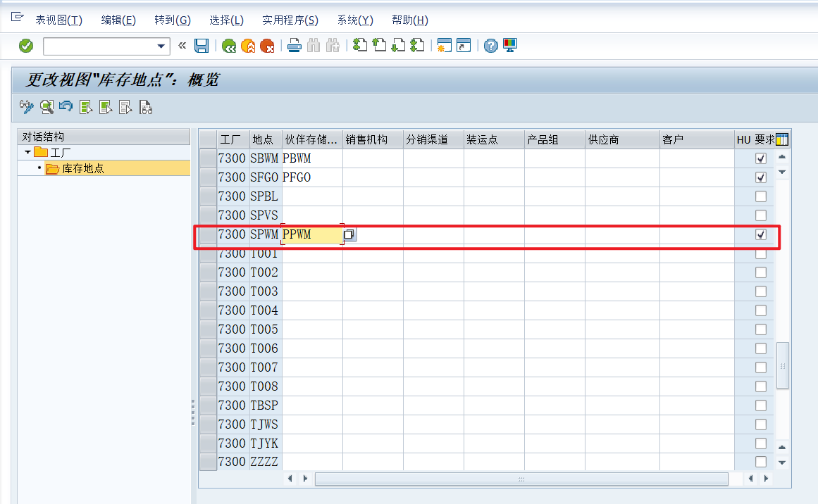Viewport: 818px width, 504px height.
Task: Click the Select All entries icon
Action: tap(86, 107)
